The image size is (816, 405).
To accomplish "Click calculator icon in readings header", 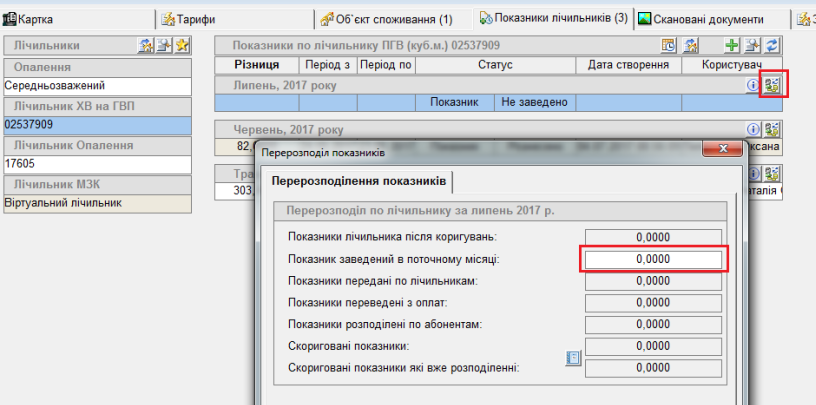I will (x=669, y=46).
